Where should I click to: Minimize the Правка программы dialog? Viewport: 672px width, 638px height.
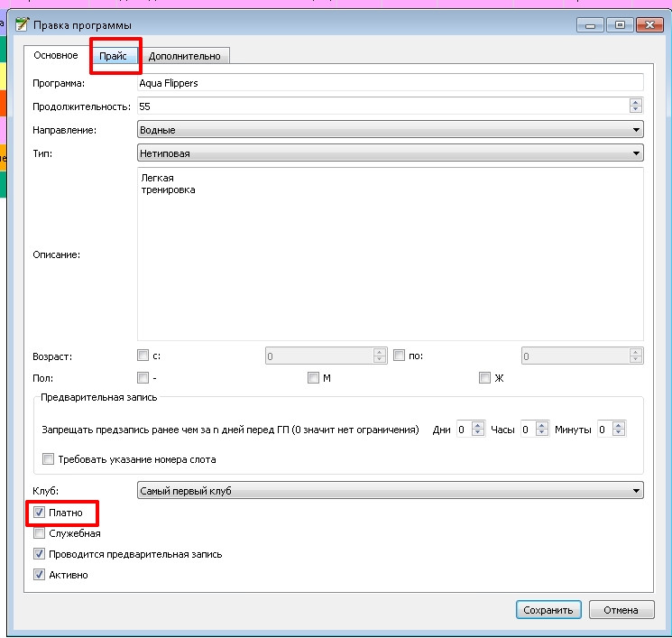590,25
